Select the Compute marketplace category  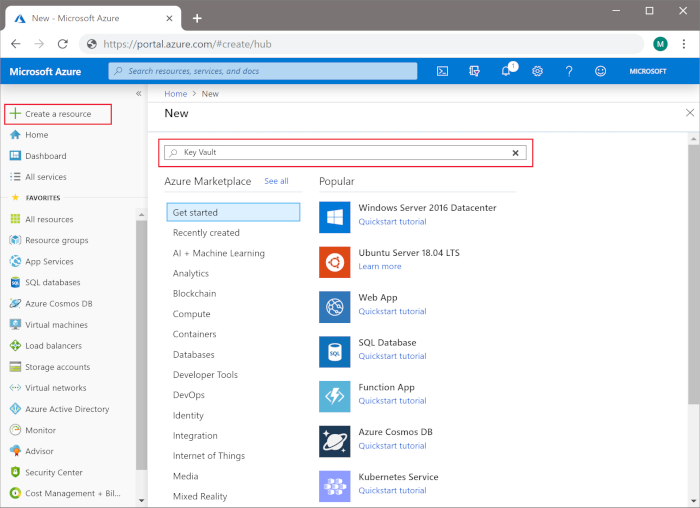point(191,314)
